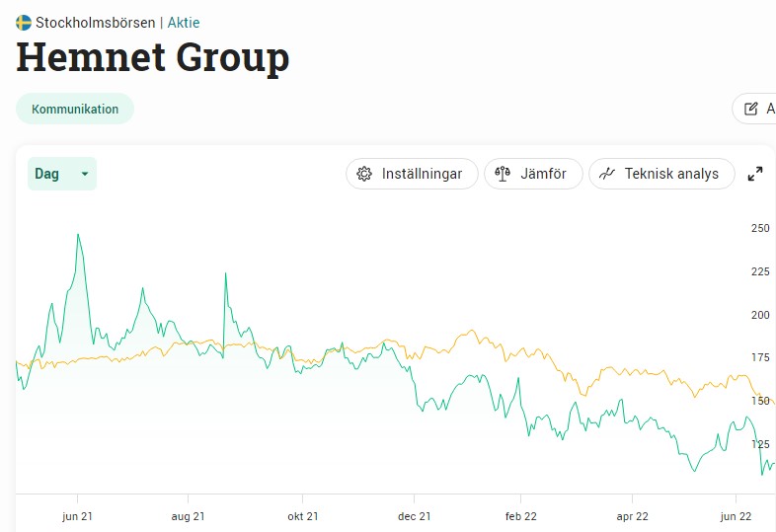Click the Teknisk analys line-chart icon
776x532 pixels.
pos(607,174)
